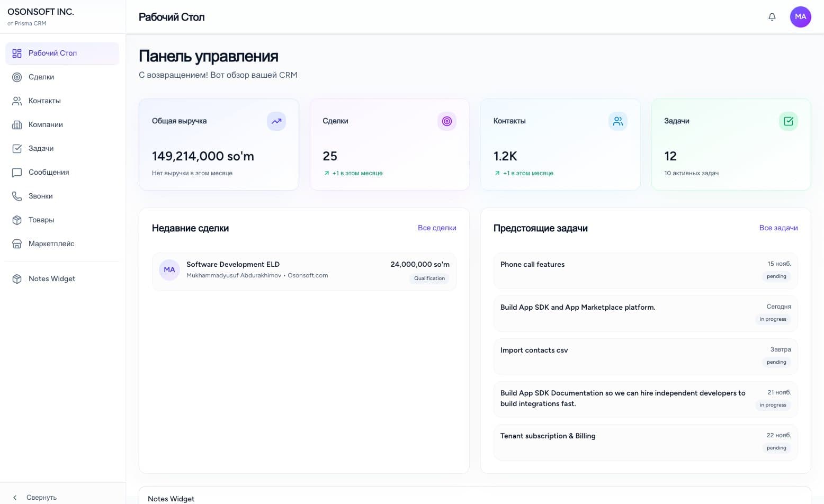Open Notes Widget in the sidebar
The width and height of the screenshot is (824, 504).
click(52, 278)
